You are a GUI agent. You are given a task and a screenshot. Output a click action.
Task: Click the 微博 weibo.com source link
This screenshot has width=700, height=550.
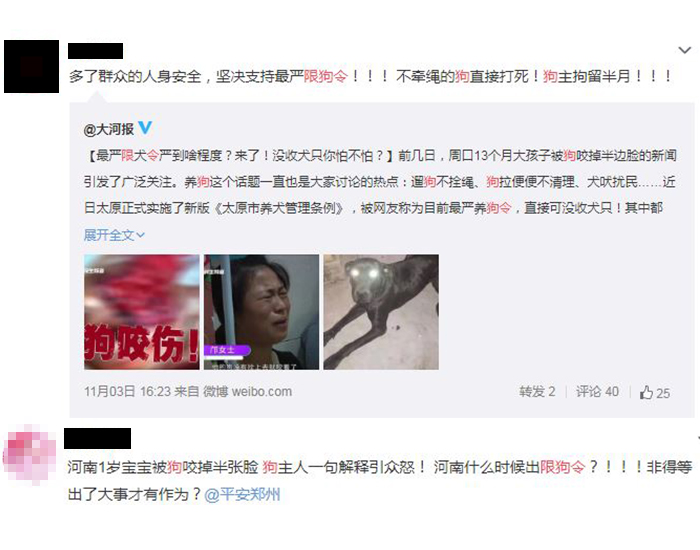(x=248, y=392)
